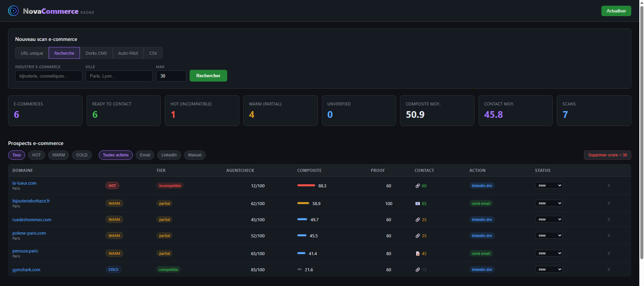644x286 pixels.
Task: Open the polene-paris.com domain link
Action: coord(29,233)
